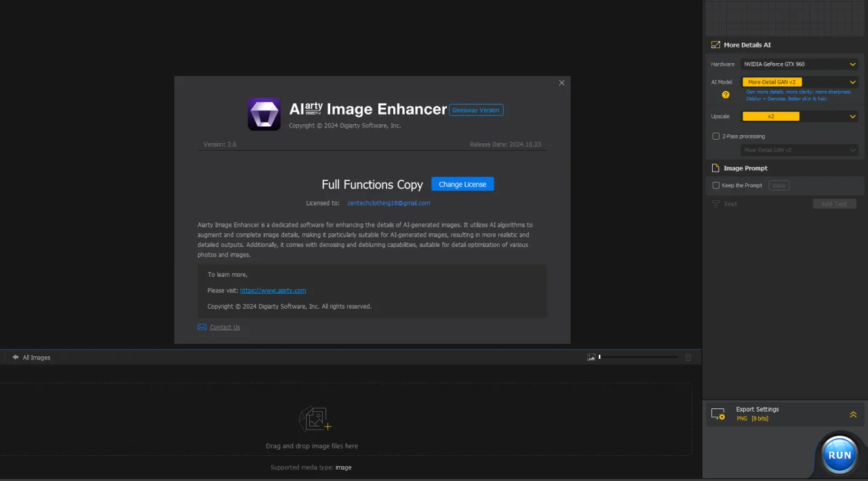Viewport: 868px width, 481px height.
Task: Click the blue RUN button
Action: [x=840, y=455]
